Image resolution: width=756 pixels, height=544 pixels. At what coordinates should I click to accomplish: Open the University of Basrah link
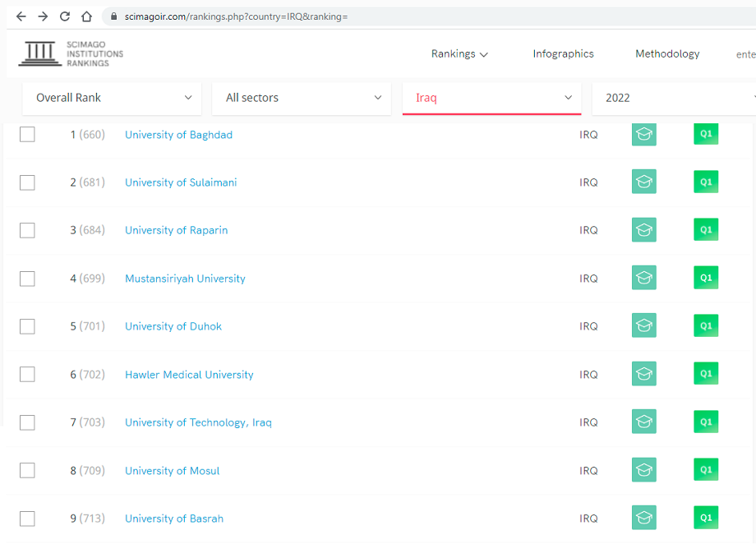pos(174,519)
